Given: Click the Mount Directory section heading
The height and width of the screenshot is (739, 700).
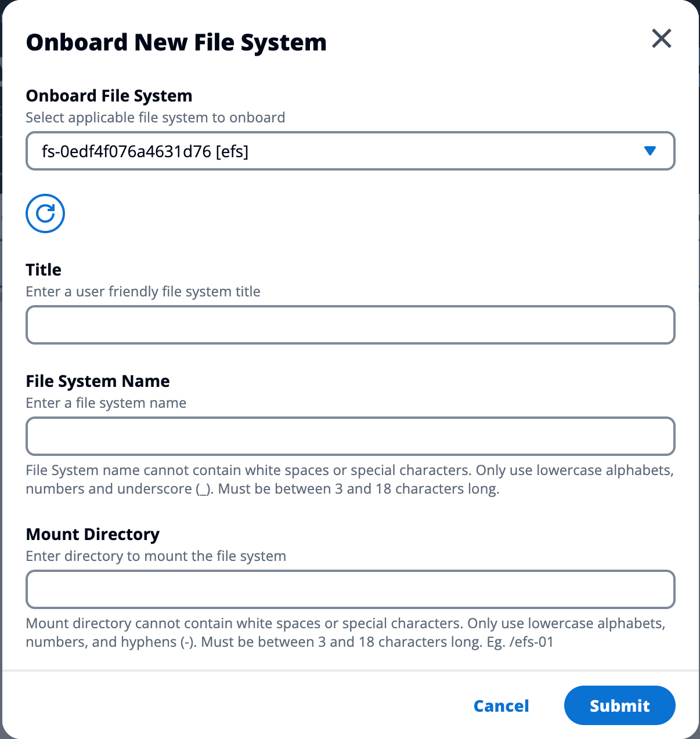Looking at the screenshot, I should tap(92, 534).
